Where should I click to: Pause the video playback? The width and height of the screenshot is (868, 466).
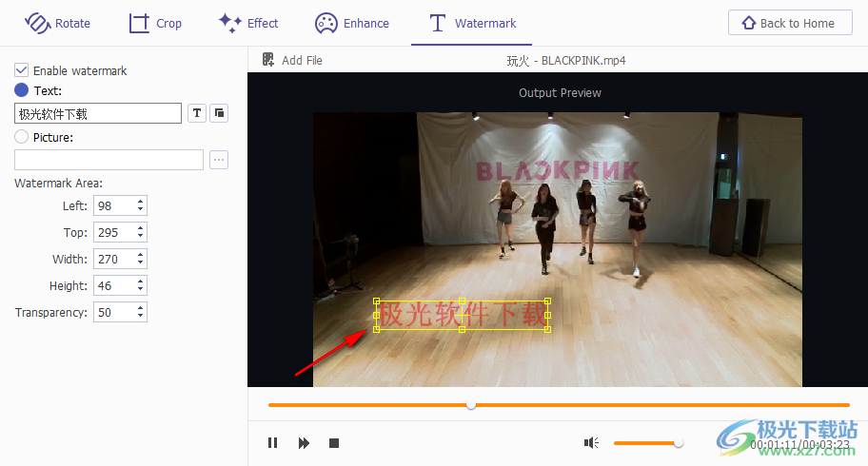[272, 443]
